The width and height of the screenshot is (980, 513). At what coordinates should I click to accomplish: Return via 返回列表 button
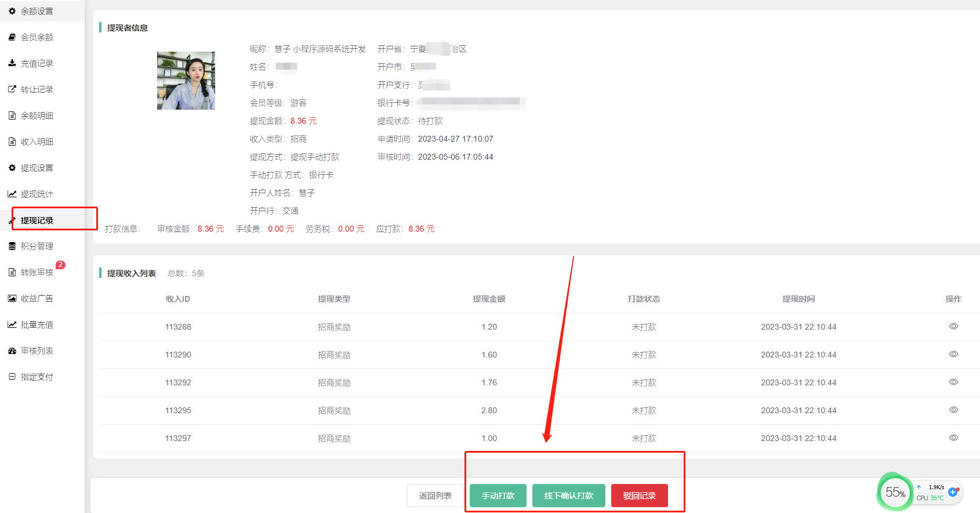pos(435,496)
